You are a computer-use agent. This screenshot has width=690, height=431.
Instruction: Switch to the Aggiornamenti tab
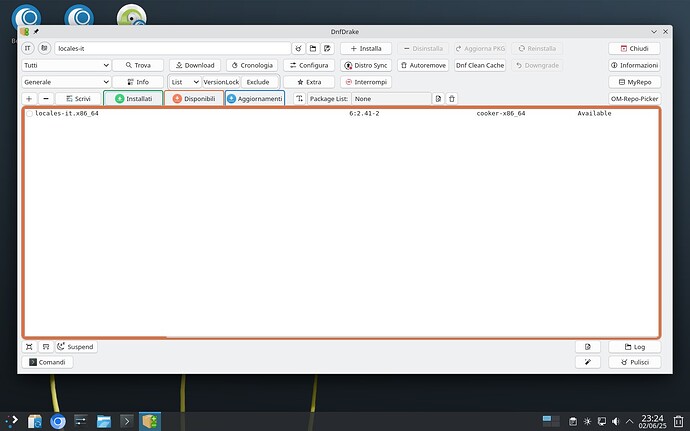[255, 99]
